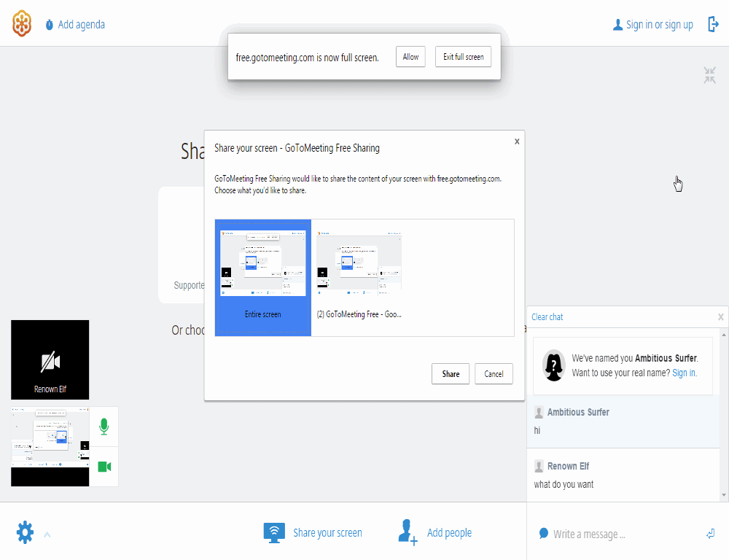Open the settings gear

[x=25, y=532]
